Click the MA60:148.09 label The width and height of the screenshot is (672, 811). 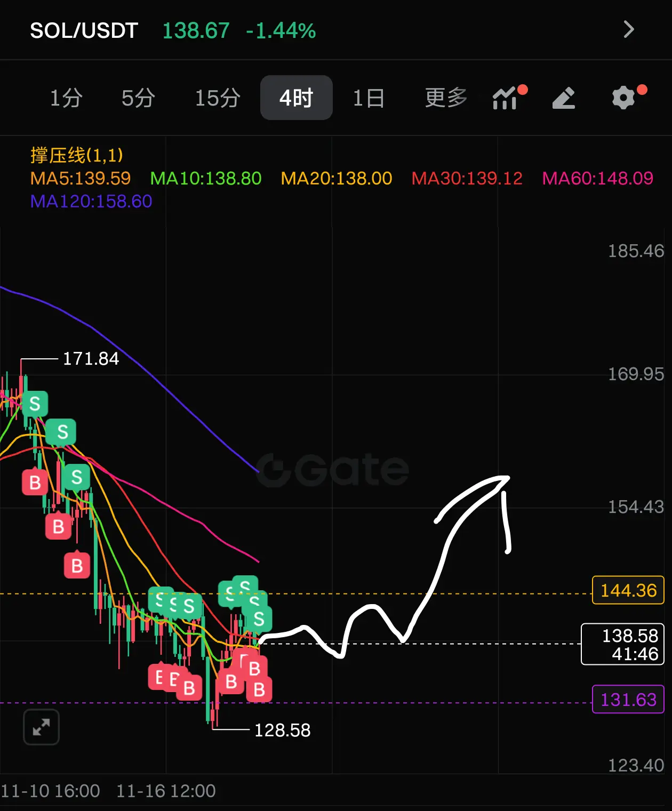coord(598,178)
